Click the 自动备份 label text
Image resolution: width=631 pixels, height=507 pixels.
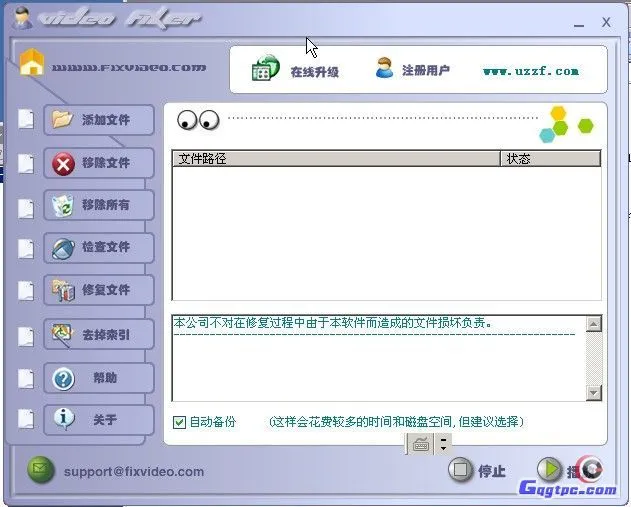point(212,422)
